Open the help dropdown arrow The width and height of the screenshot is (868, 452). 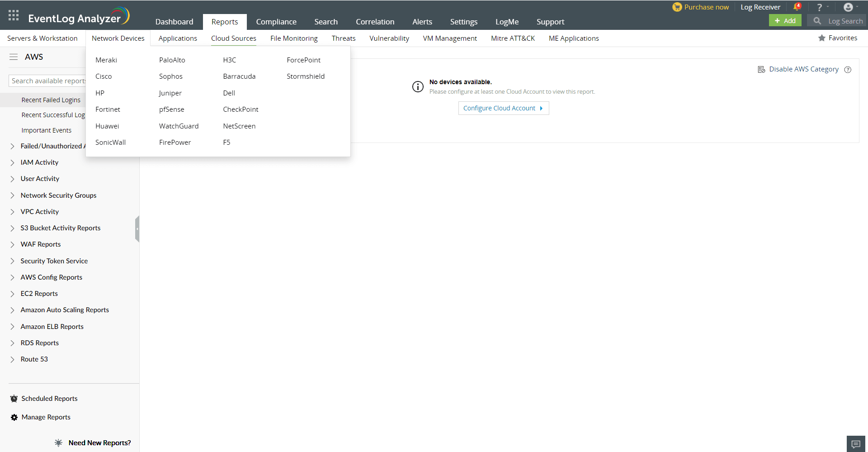pyautogui.click(x=828, y=7)
